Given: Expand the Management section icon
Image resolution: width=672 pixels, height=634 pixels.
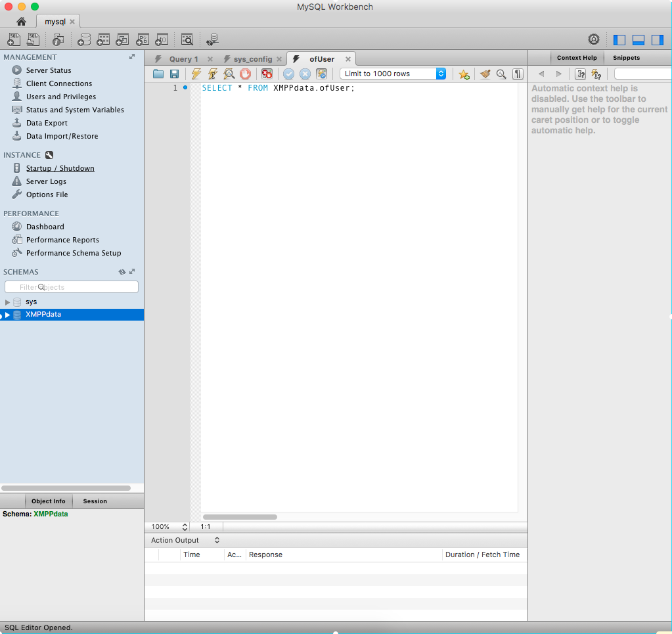Looking at the screenshot, I should click(x=132, y=57).
